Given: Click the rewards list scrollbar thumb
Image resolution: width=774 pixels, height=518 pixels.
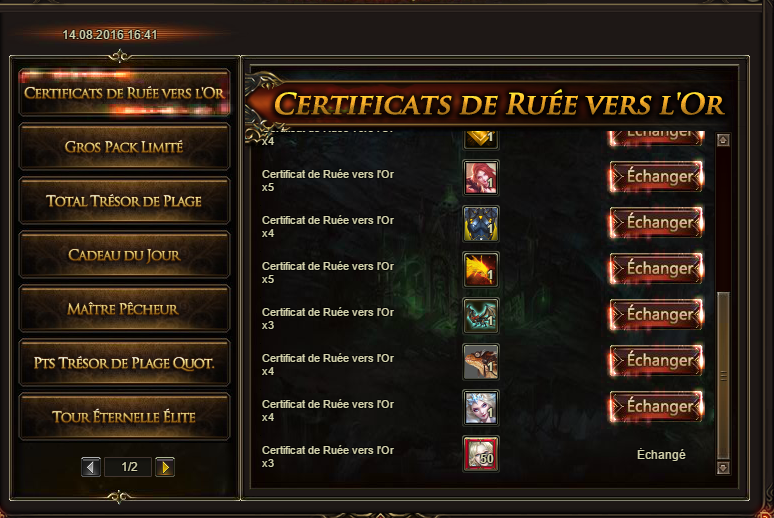Looking at the screenshot, I should [723, 375].
